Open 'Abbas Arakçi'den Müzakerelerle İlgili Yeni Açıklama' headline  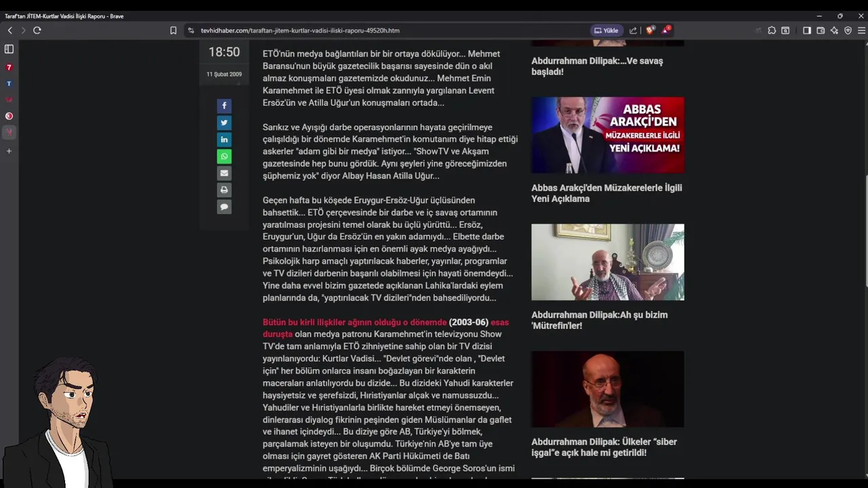pos(607,193)
